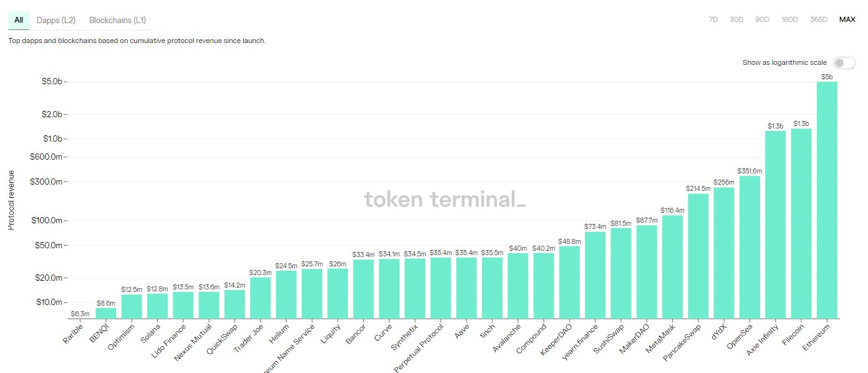Screen dimensions: 868x373
Task: Click the PancakeSwap $214.5m bar
Action: (698, 256)
